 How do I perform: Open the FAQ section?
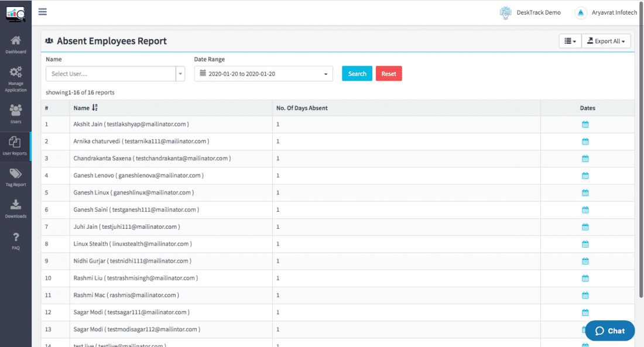(x=16, y=238)
